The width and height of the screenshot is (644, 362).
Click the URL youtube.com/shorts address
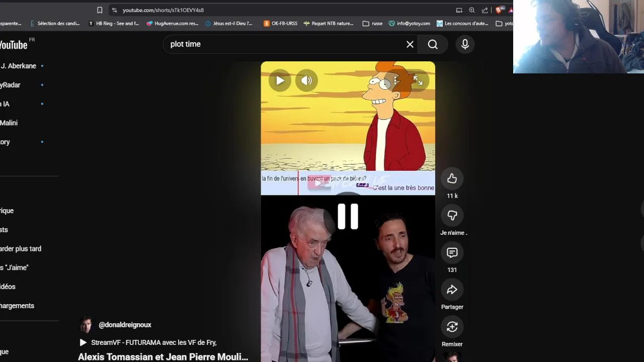[x=163, y=10]
